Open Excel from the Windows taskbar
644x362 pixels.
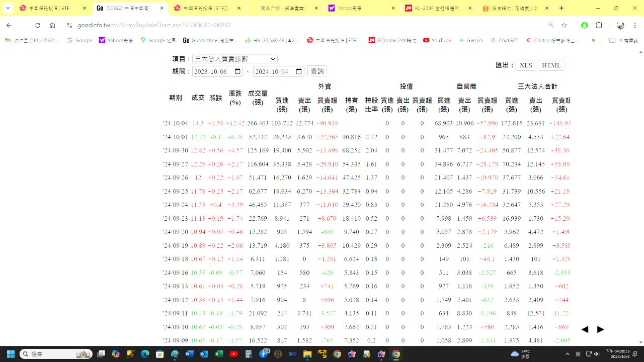pos(219,354)
